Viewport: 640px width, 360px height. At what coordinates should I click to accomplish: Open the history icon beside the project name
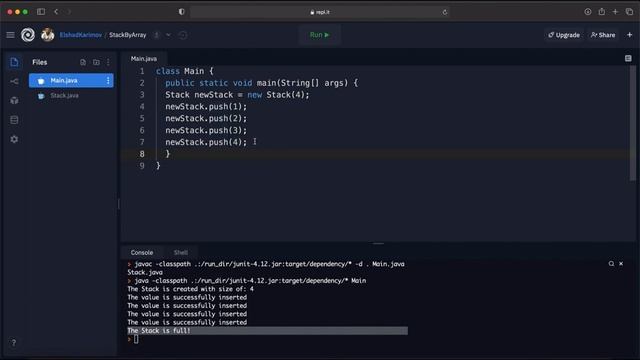(x=183, y=35)
